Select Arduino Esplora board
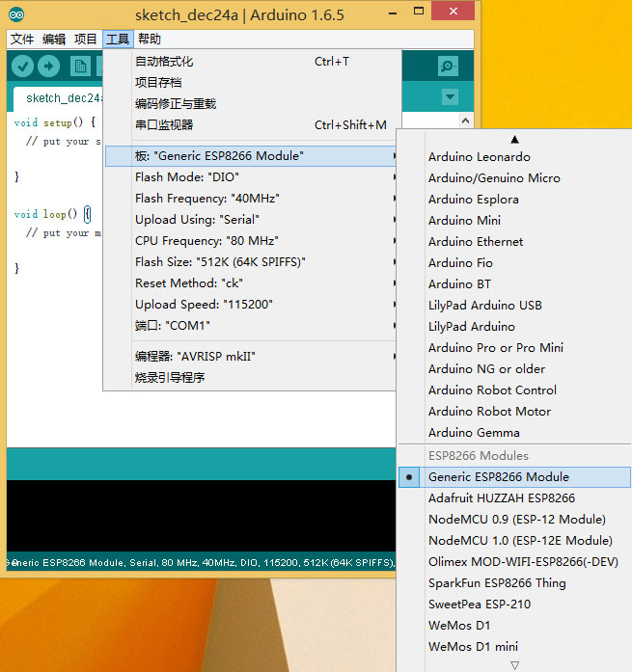This screenshot has height=672, width=632. (515, 200)
